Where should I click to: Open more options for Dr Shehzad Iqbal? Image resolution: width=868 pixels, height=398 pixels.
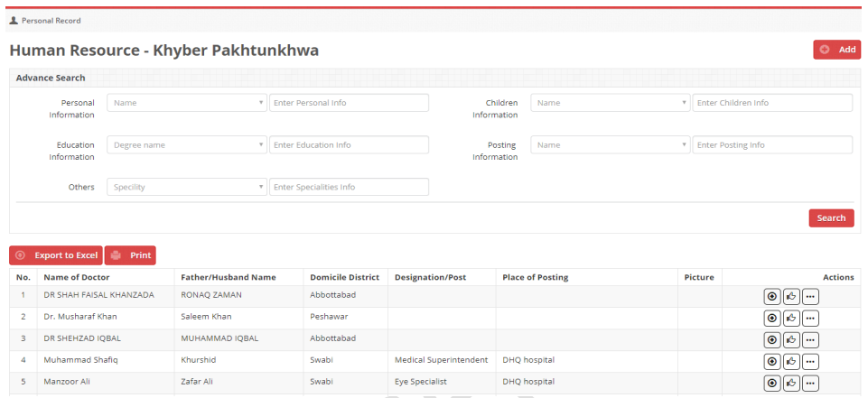(810, 339)
